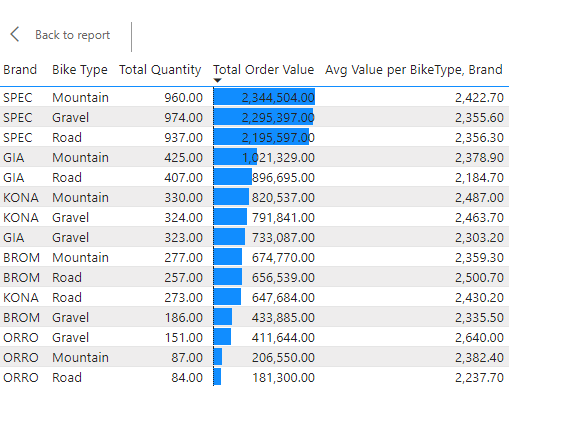Click Mountain in the BROM 674,770.00 row
This screenshot has width=572, height=437.
[80, 258]
